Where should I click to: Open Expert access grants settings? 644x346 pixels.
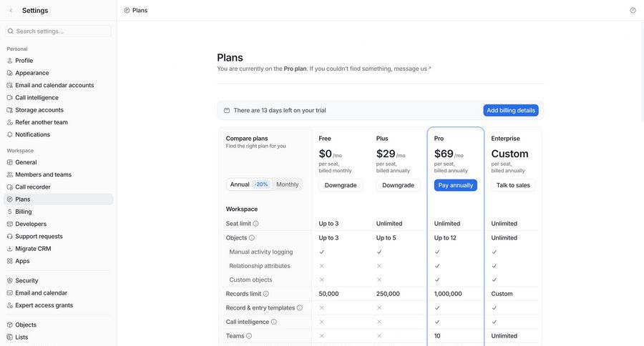(x=59, y=305)
